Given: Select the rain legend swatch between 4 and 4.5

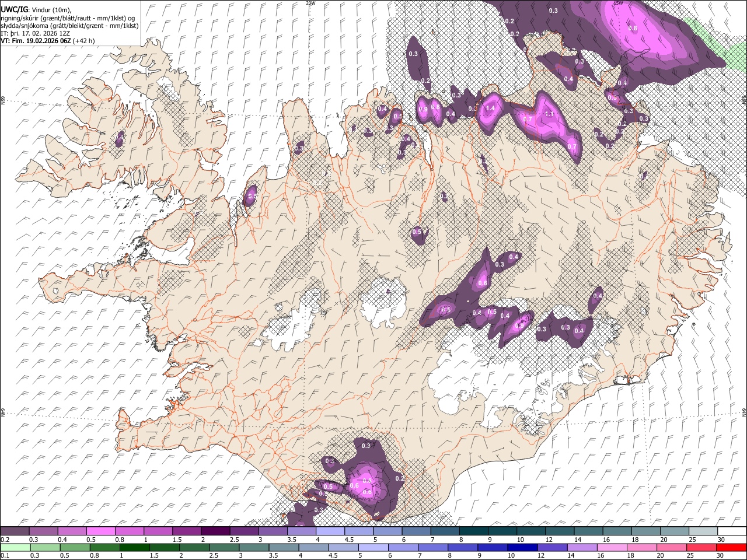Looking at the screenshot, I should (x=313, y=547).
